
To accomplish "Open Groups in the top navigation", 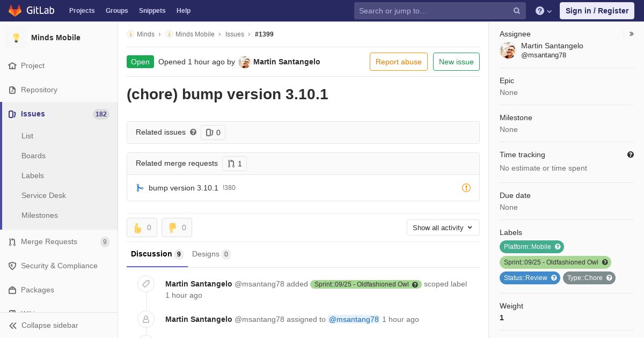I will (x=116, y=11).
